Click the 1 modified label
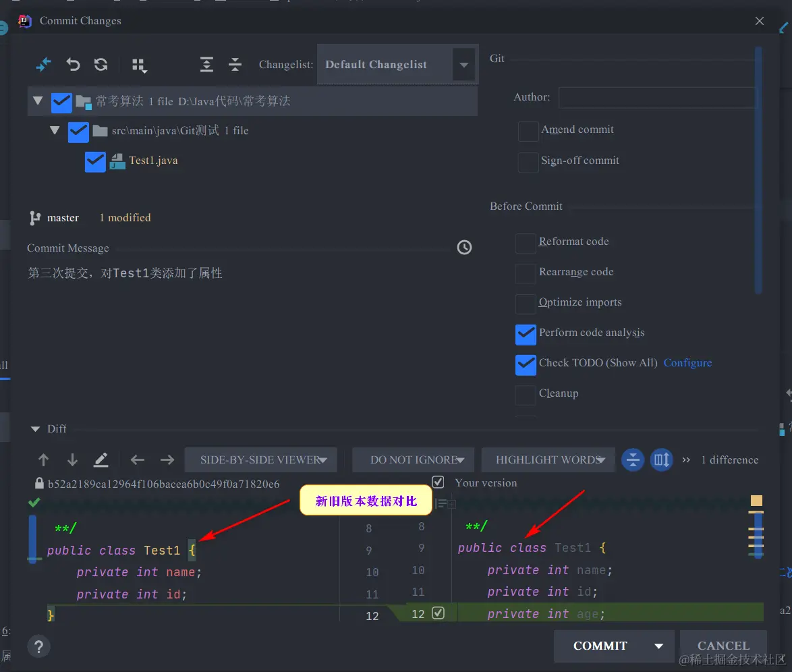Image resolution: width=792 pixels, height=672 pixels. point(125,218)
